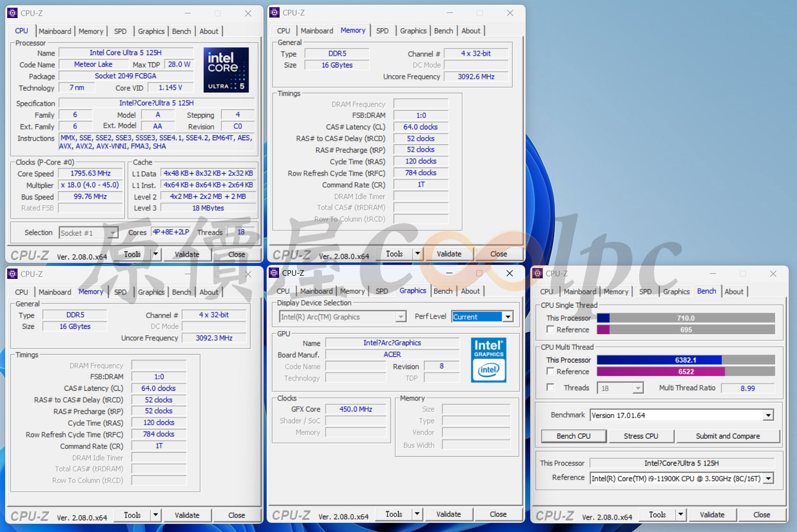Open Tools dropdown arrow in the bottom-left Memory window
This screenshot has height=532, width=797.
(155, 515)
